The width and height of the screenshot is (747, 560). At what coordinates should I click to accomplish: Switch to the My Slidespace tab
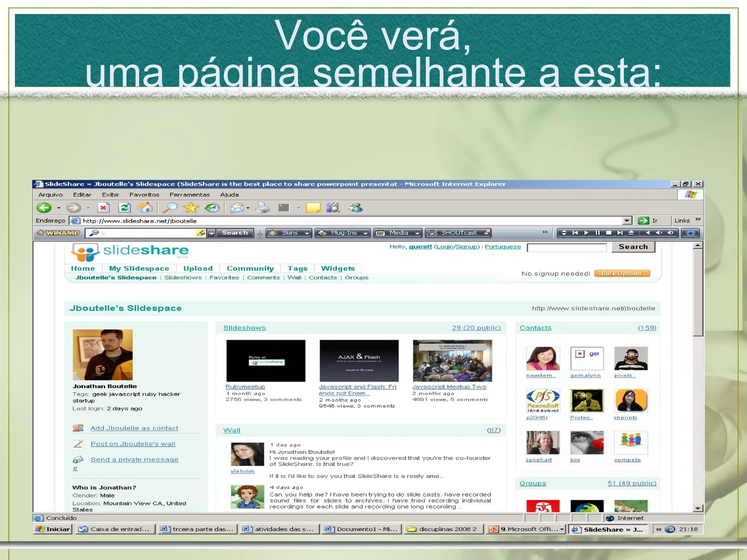click(x=139, y=268)
